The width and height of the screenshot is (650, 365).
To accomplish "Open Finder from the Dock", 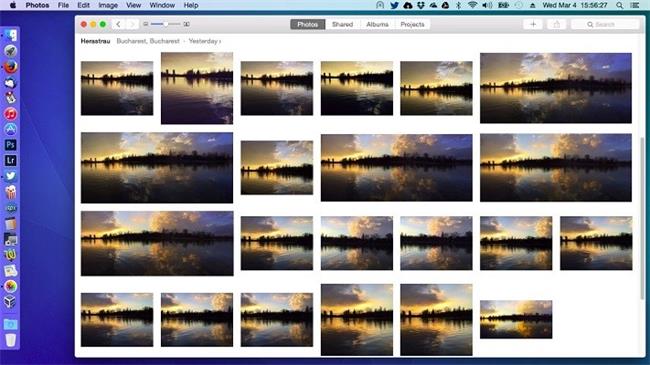I will tap(10, 35).
